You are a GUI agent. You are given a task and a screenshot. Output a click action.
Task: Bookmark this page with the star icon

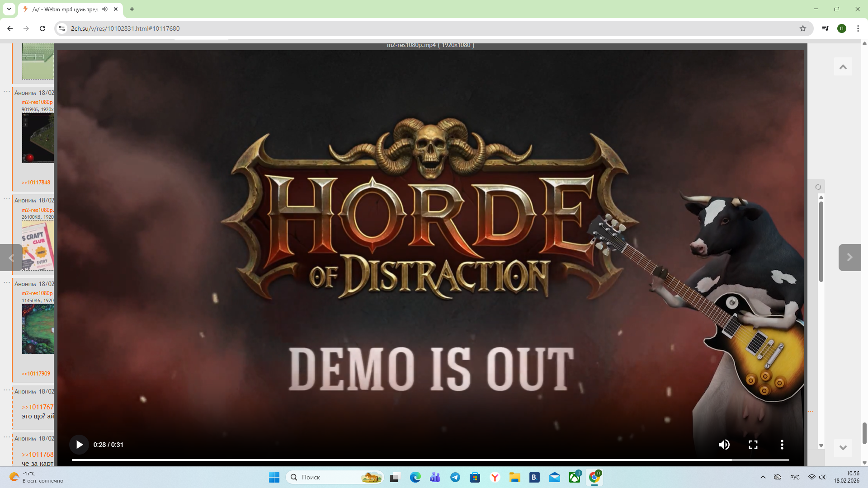[x=803, y=28]
